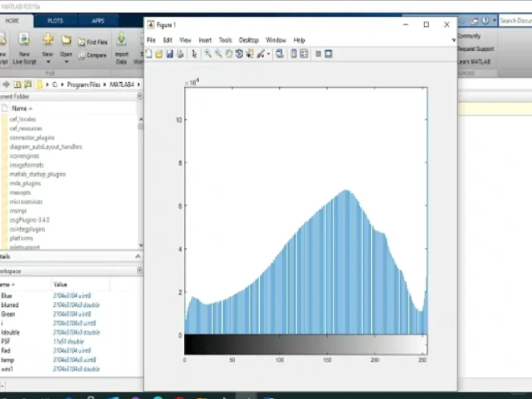The image size is (532, 399).
Task: Open the File menu in Figure 1
Action: click(x=151, y=40)
